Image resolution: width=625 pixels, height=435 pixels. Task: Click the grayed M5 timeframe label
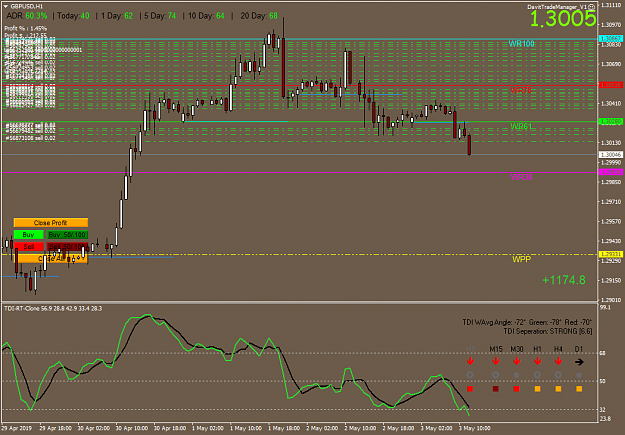[470, 349]
